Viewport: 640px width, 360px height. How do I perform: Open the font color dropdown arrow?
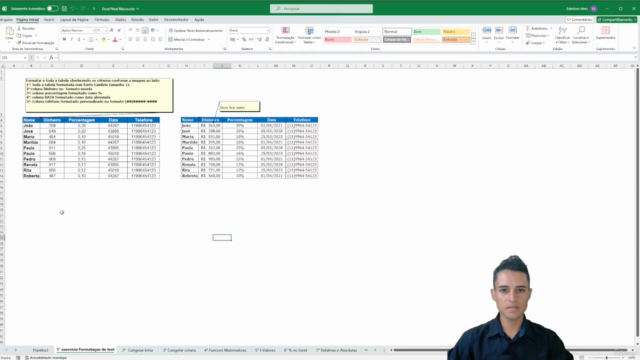click(x=120, y=40)
